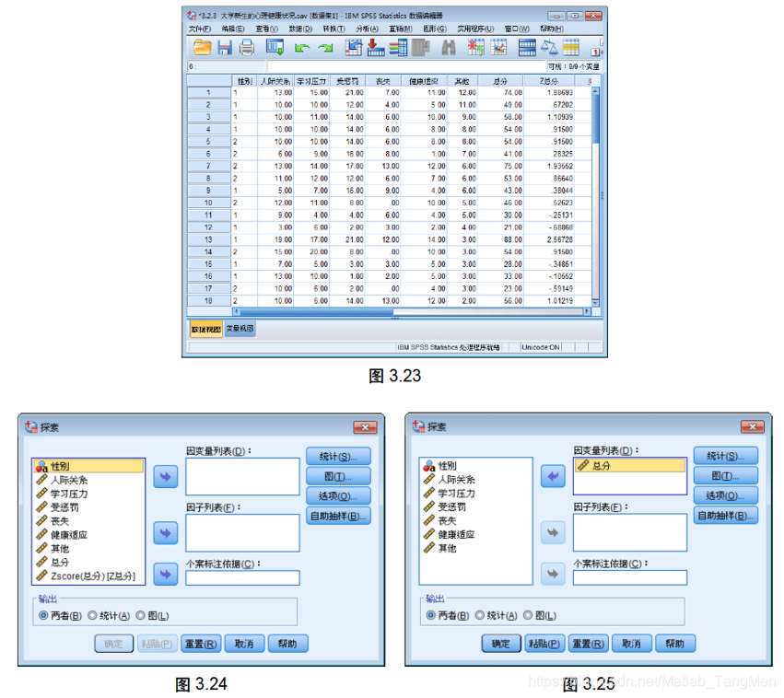
Task: Select 学习压力 in 图 3.25 variable list
Action: 476,494
